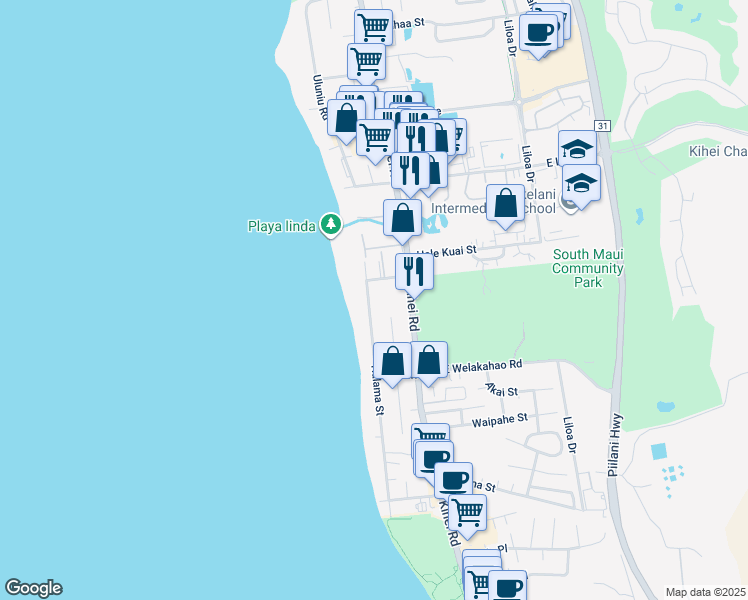Click the Waipahe St street label

pyautogui.click(x=499, y=420)
